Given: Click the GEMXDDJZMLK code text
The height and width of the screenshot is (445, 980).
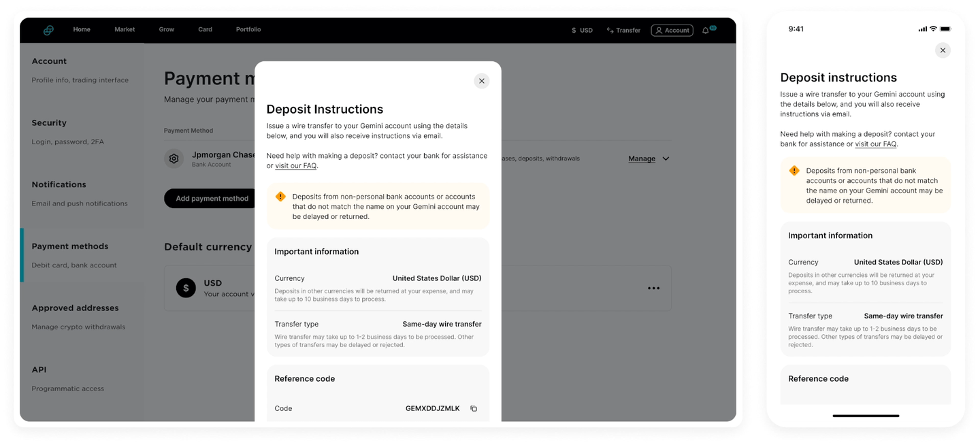Looking at the screenshot, I should (432, 409).
